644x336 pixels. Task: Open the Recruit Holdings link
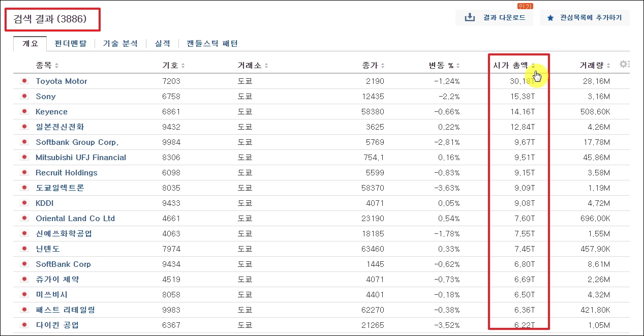[x=67, y=173]
